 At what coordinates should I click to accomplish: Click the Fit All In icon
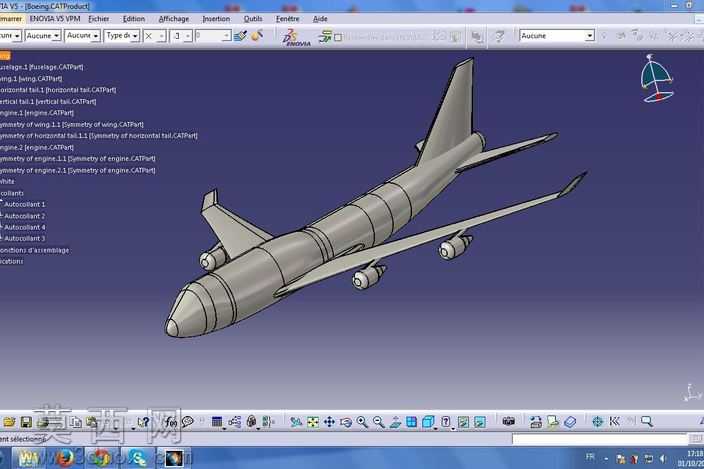(312, 422)
